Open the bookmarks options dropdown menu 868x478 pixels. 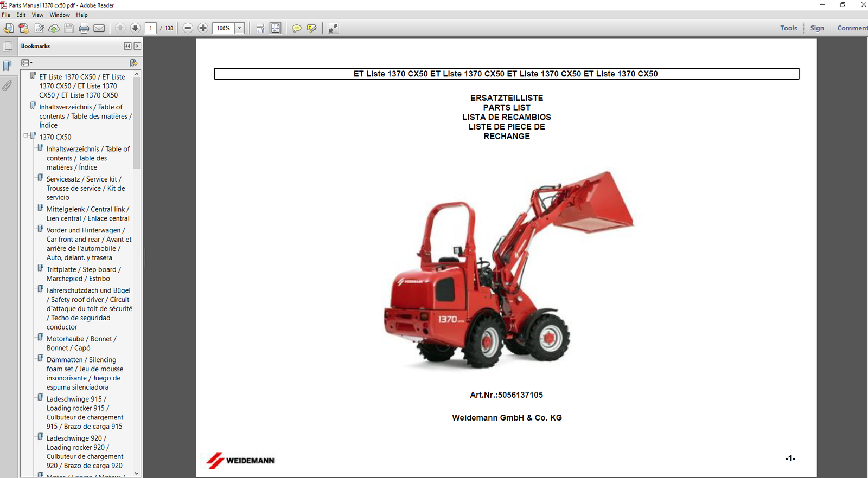point(27,63)
